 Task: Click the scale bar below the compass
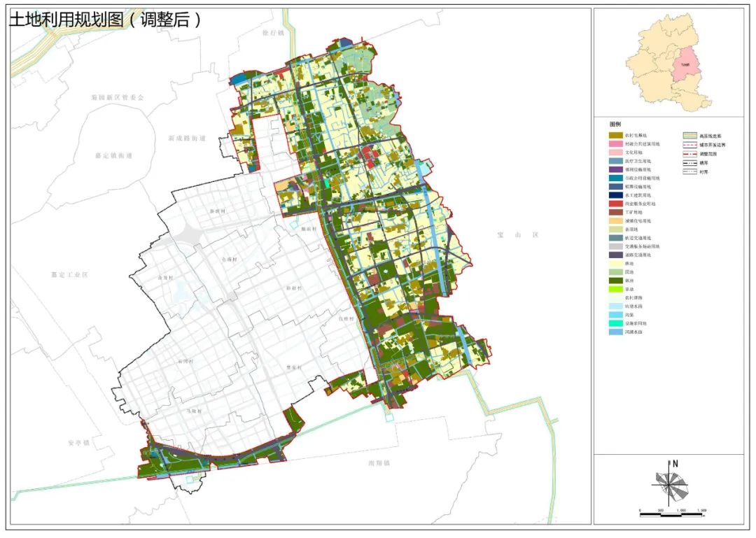tap(671, 514)
